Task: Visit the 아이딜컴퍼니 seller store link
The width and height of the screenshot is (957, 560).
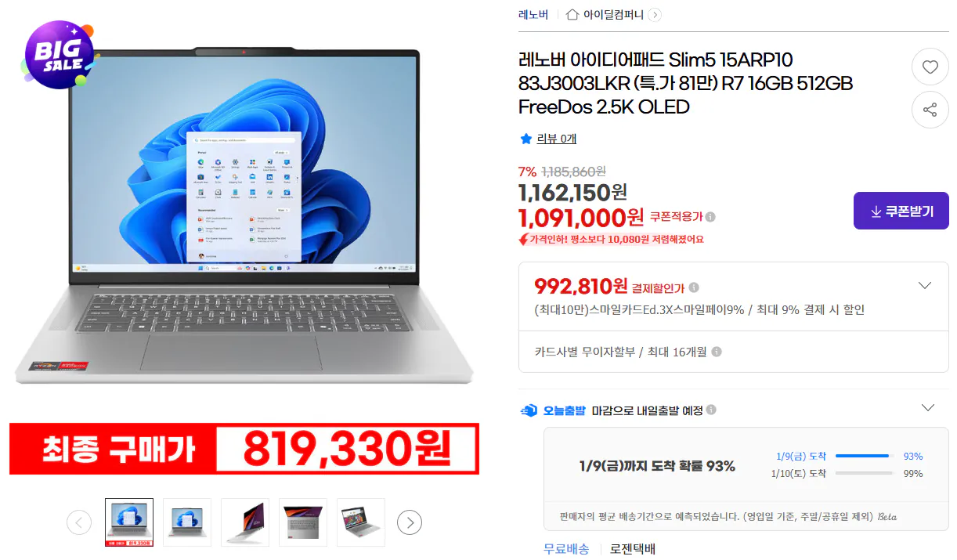Action: (613, 14)
